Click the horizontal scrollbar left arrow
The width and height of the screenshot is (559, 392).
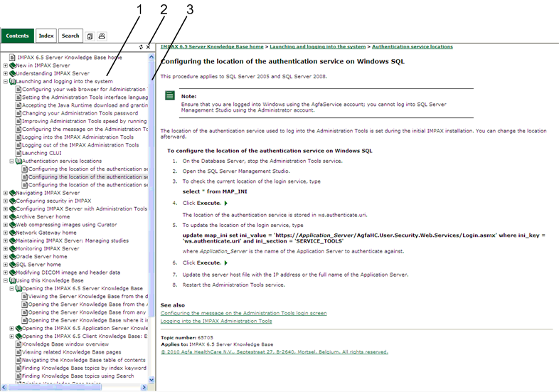4,387
